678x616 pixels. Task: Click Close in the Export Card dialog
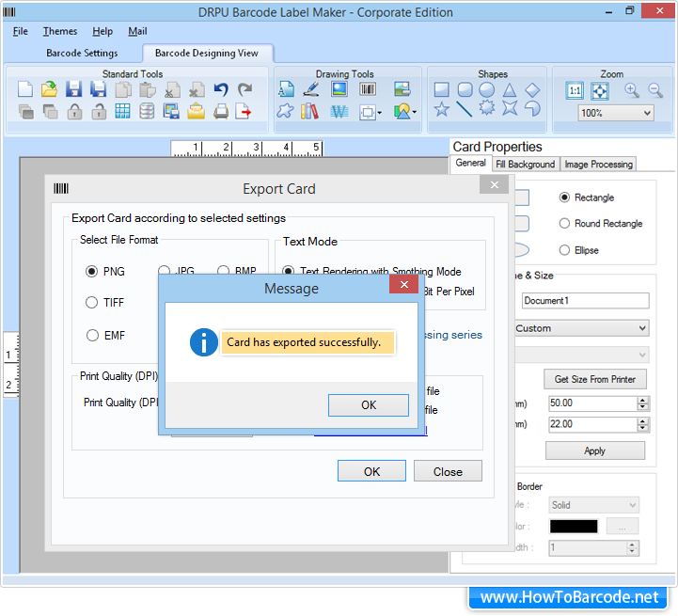pos(448,471)
